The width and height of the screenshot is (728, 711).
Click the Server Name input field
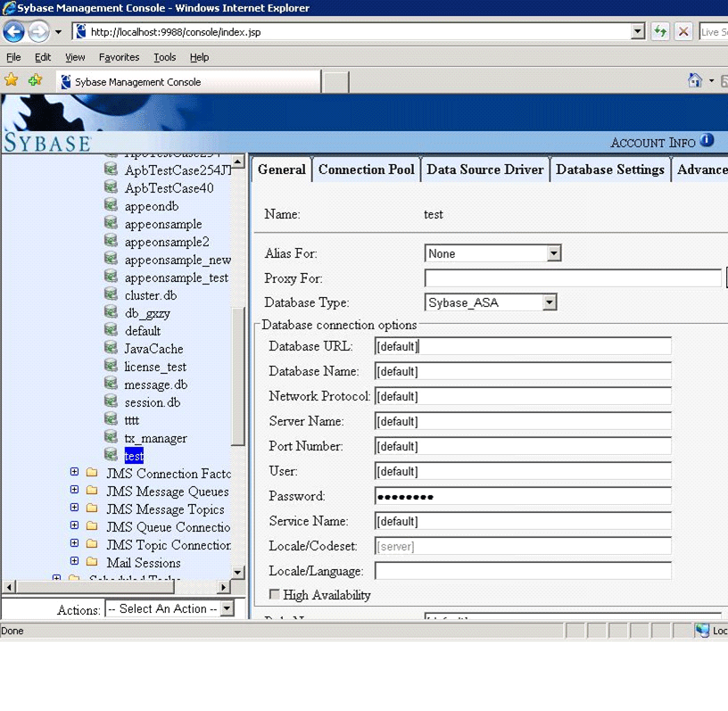pos(523,421)
